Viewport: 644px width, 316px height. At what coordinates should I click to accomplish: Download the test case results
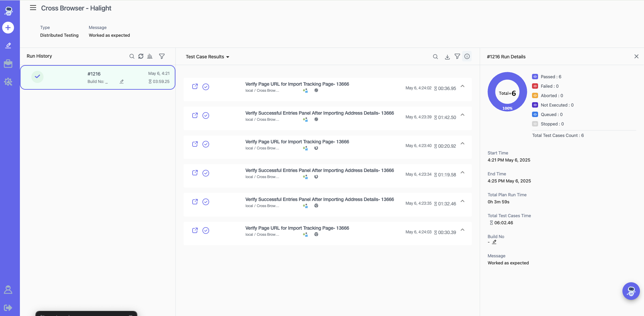pos(447,57)
